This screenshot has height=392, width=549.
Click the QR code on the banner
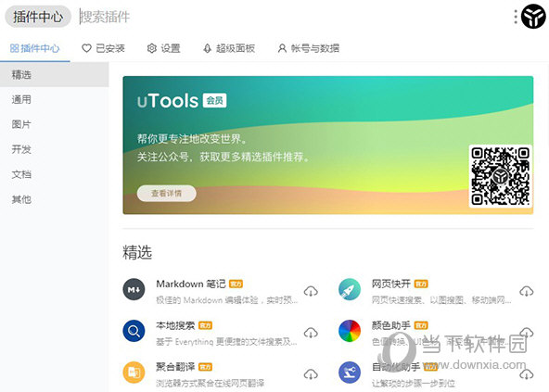point(501,176)
